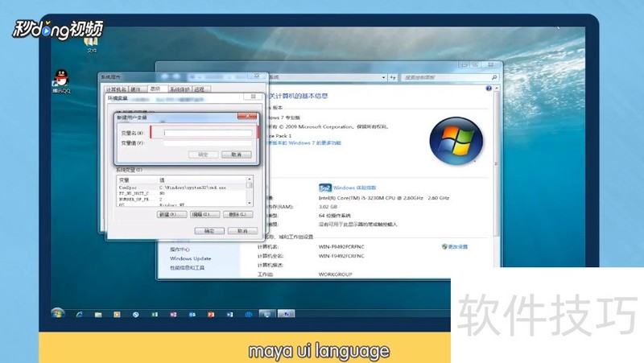Select the 腾讯QQ penguin desktop icon
The width and height of the screenshot is (644, 363).
(61, 81)
